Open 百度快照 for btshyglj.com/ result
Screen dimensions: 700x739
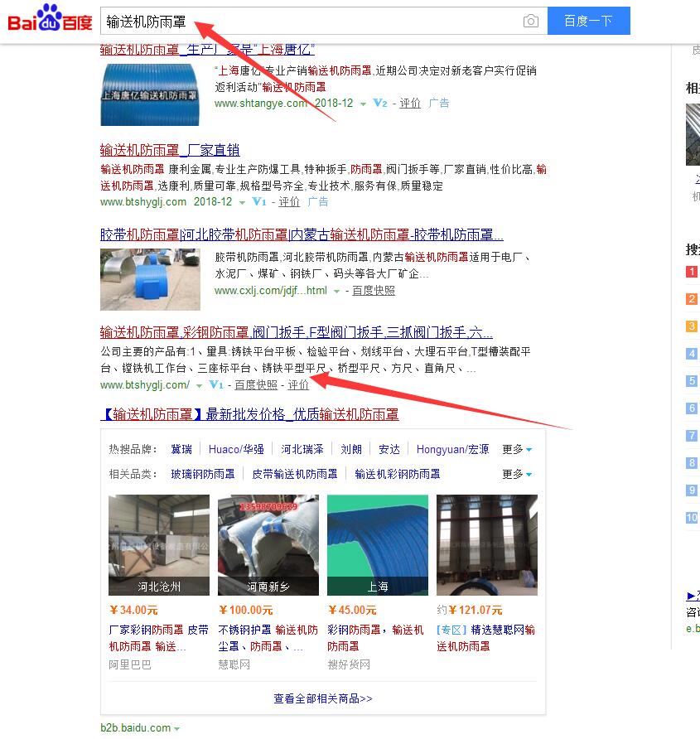click(256, 384)
